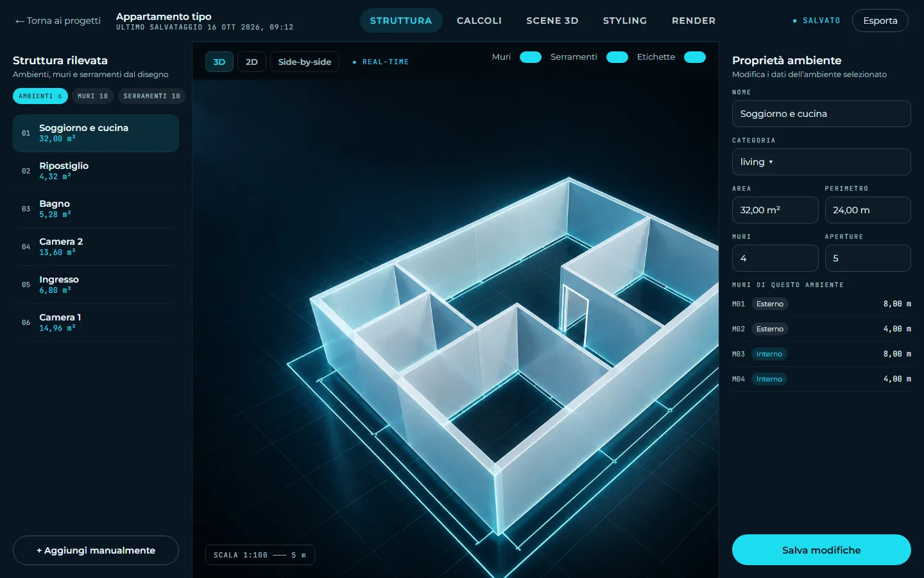The height and width of the screenshot is (578, 924).
Task: Go back via Torna ai progetti link
Action: tap(58, 21)
